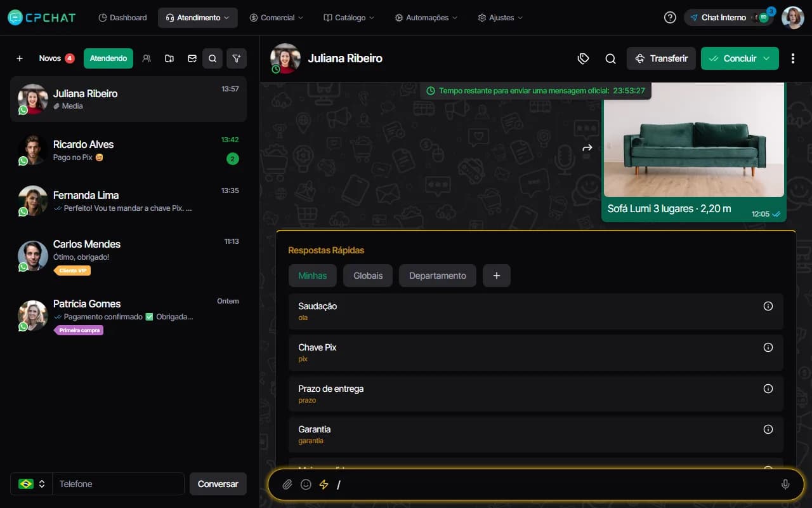Add a new quick reply with plus button
The image size is (812, 508).
(497, 276)
